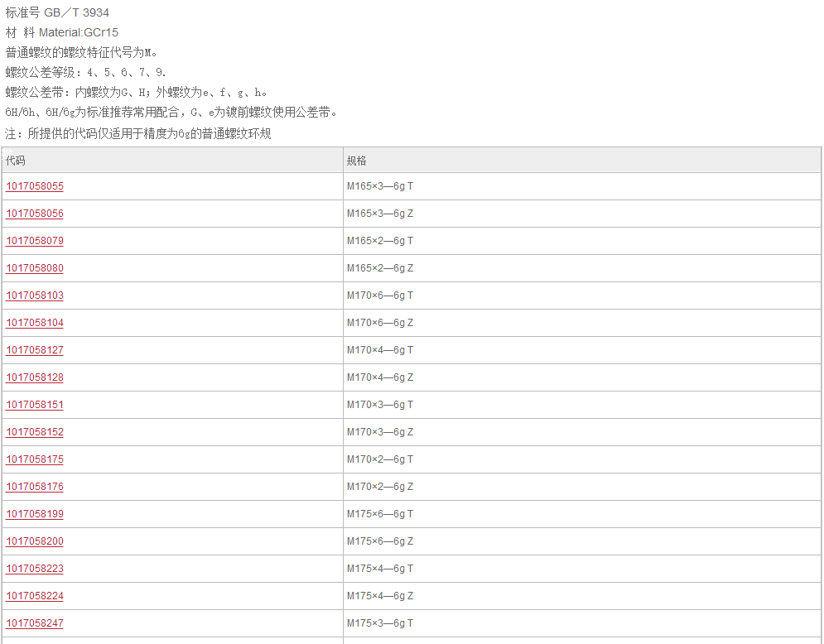Select spec cell M165×2—6g T
824x644 pixels.
tap(582, 241)
